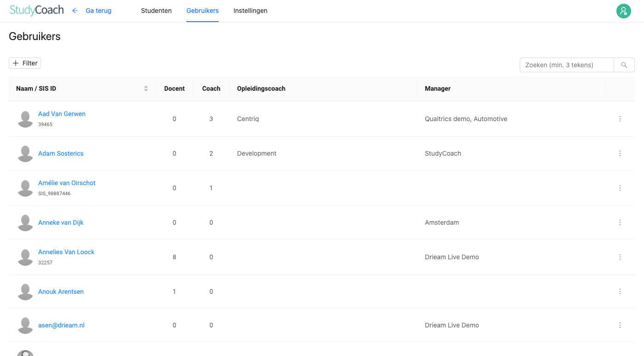
Task: Switch to the Studenten tab
Action: coord(157,11)
